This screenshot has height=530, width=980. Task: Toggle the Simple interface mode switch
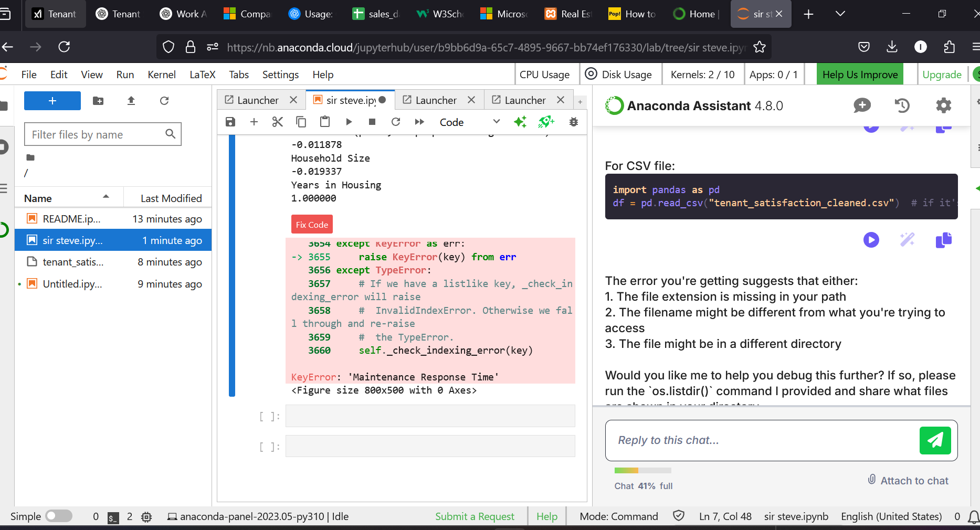coord(59,516)
